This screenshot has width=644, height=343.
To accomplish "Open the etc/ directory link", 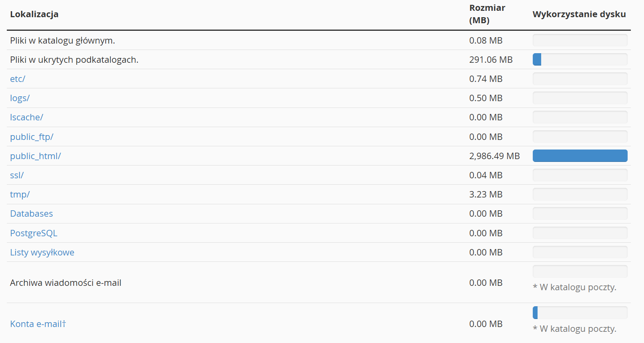I will 18,79.
